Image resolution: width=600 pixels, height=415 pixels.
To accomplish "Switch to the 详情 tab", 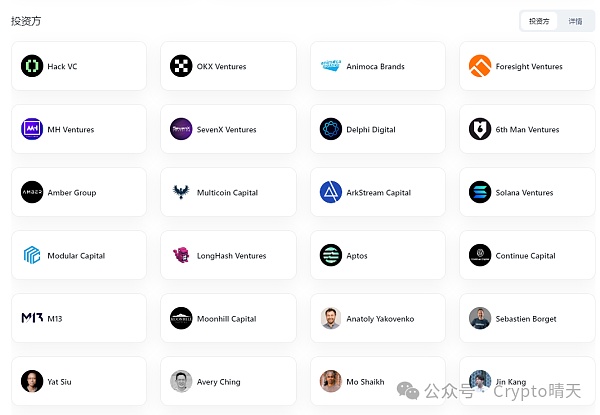I will pos(575,21).
